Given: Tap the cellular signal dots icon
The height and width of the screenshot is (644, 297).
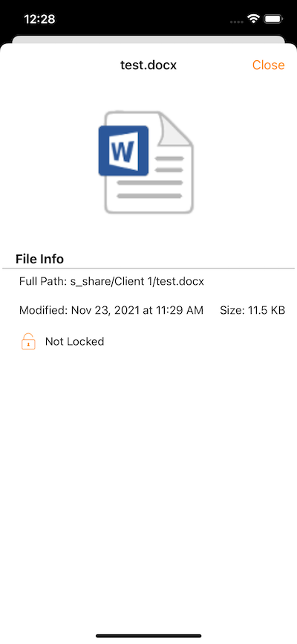Looking at the screenshot, I should [236, 21].
